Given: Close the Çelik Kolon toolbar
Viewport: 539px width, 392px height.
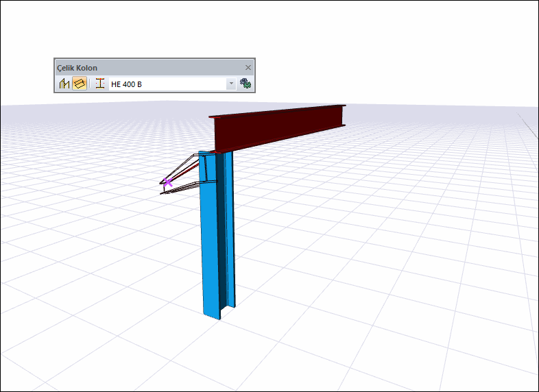Looking at the screenshot, I should click(248, 67).
